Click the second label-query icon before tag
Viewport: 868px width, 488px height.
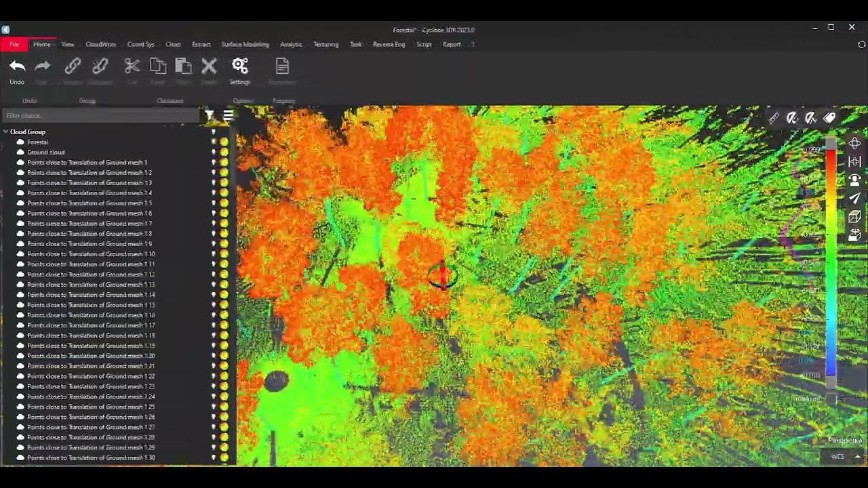coord(810,118)
